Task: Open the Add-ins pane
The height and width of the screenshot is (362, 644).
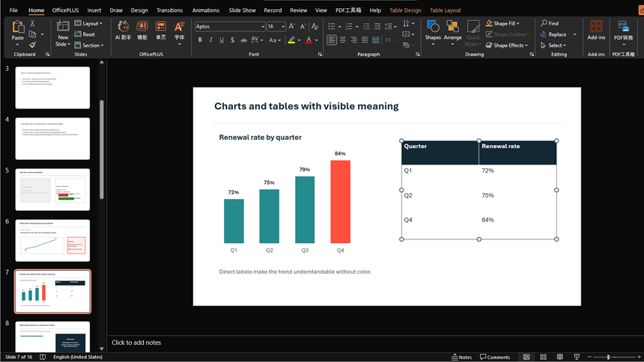Action: coord(596,31)
